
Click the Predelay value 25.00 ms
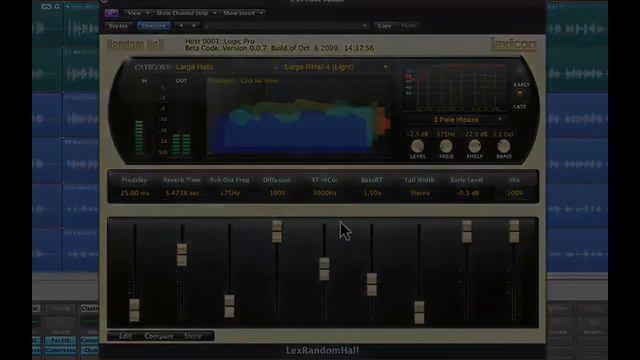pos(135,193)
